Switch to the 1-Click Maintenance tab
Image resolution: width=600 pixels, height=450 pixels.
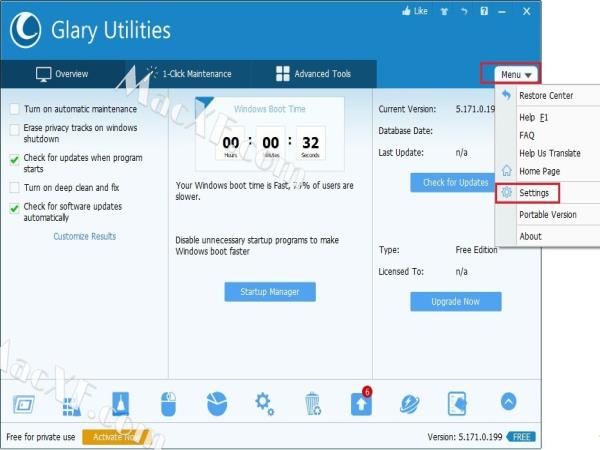click(189, 73)
